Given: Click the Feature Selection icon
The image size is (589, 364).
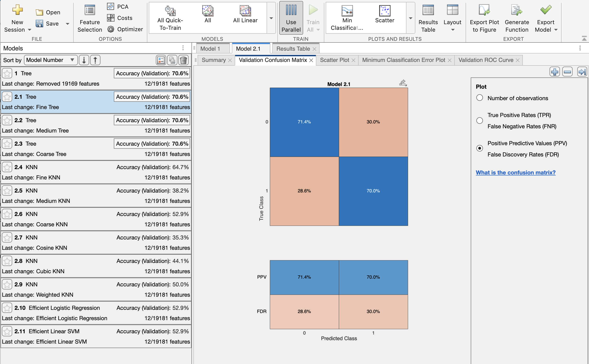Looking at the screenshot, I should tap(90, 11).
